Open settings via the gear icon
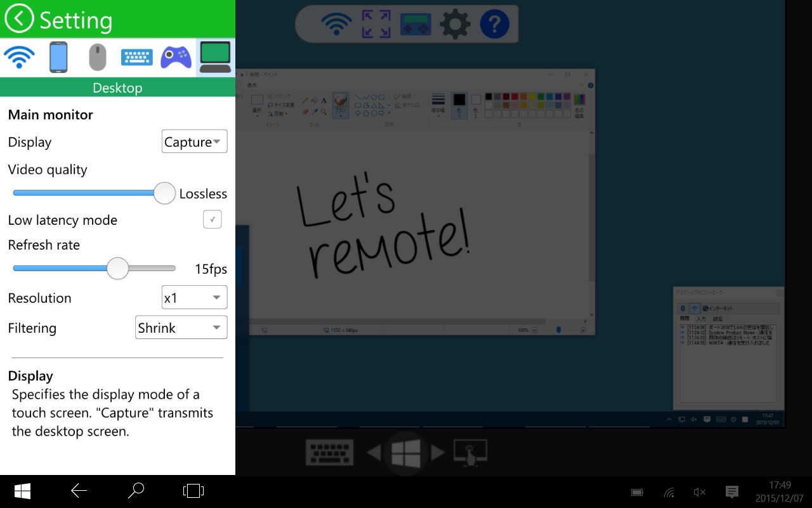The image size is (812, 508). coord(455,24)
